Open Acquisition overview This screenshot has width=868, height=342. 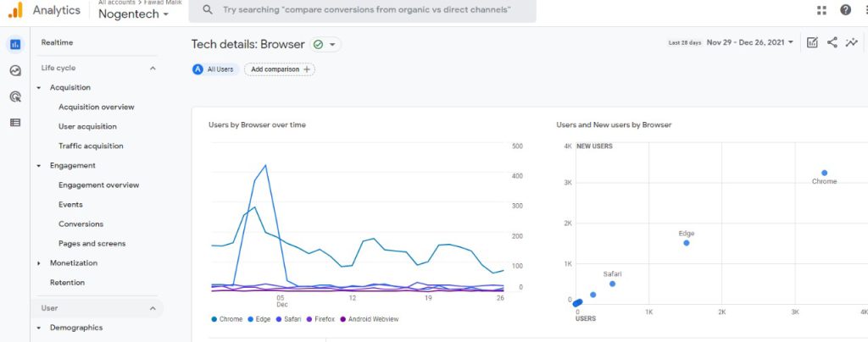tap(97, 108)
